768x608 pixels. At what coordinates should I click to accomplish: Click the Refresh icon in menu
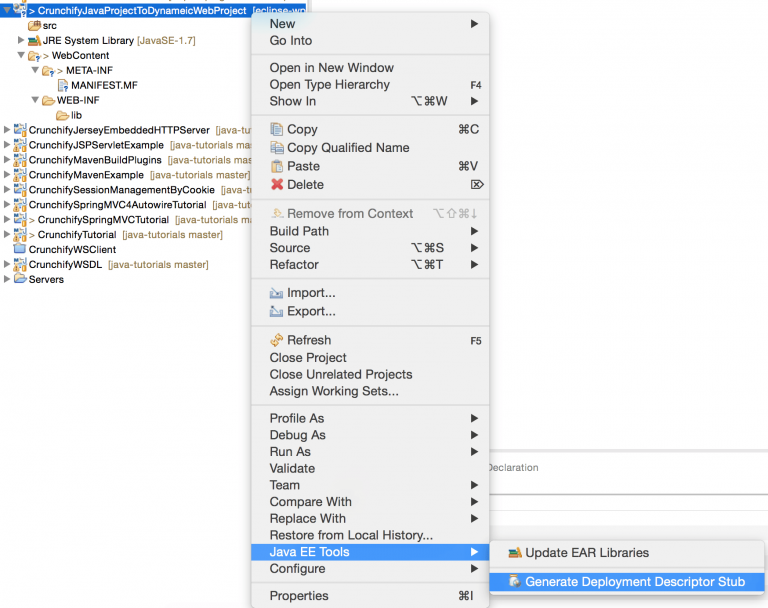click(277, 340)
